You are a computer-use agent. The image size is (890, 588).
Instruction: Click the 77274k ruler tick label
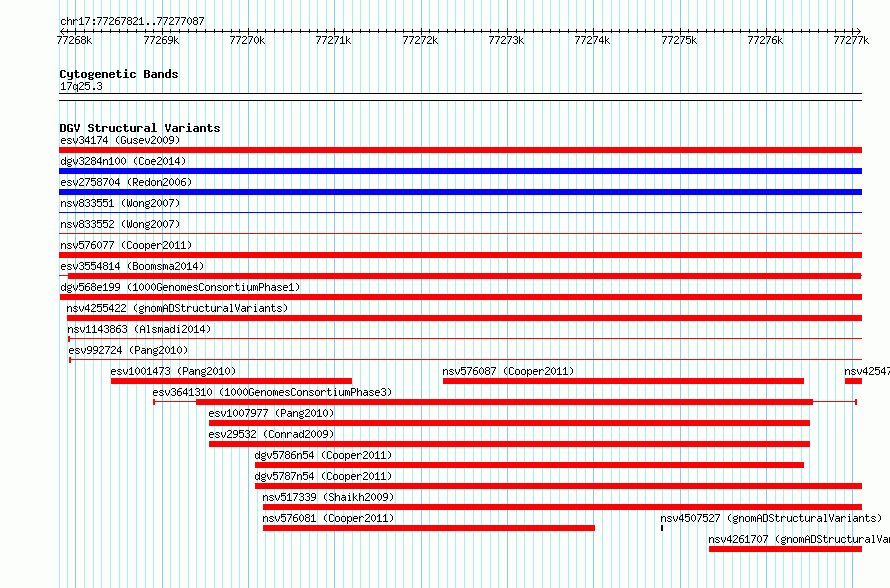593,40
